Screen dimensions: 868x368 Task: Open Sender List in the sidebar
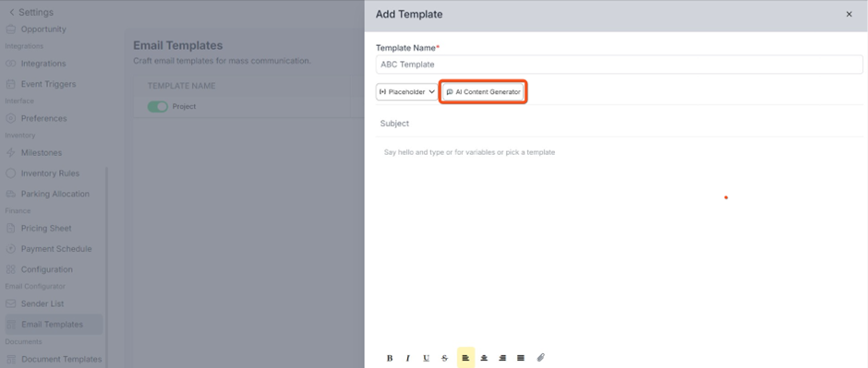click(42, 304)
